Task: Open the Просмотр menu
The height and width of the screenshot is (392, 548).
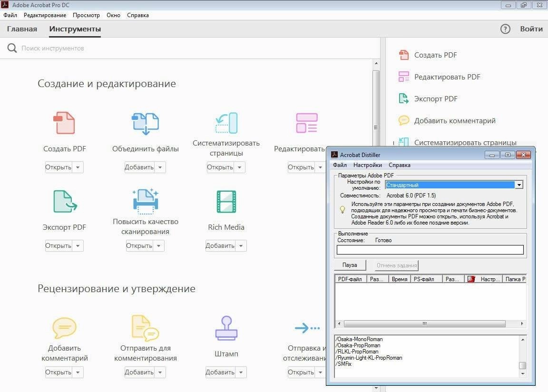Action: tap(86, 15)
